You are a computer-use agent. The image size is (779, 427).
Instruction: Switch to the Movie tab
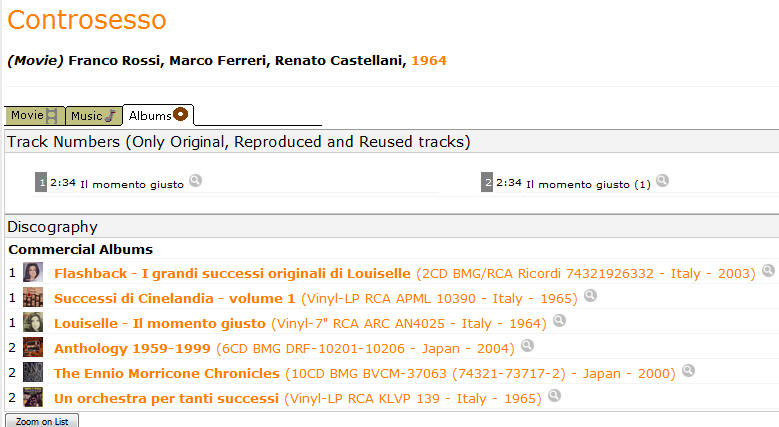(35, 116)
